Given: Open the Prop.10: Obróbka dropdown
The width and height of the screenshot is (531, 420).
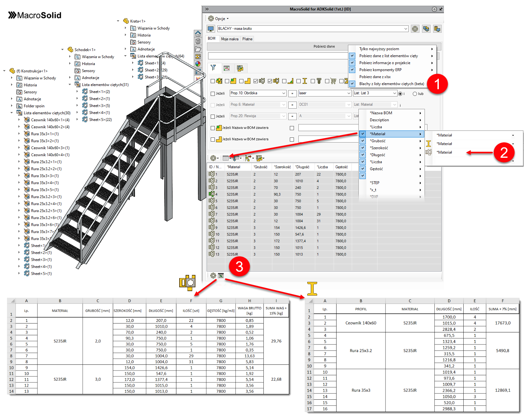Looking at the screenshot, I should click(x=284, y=93).
